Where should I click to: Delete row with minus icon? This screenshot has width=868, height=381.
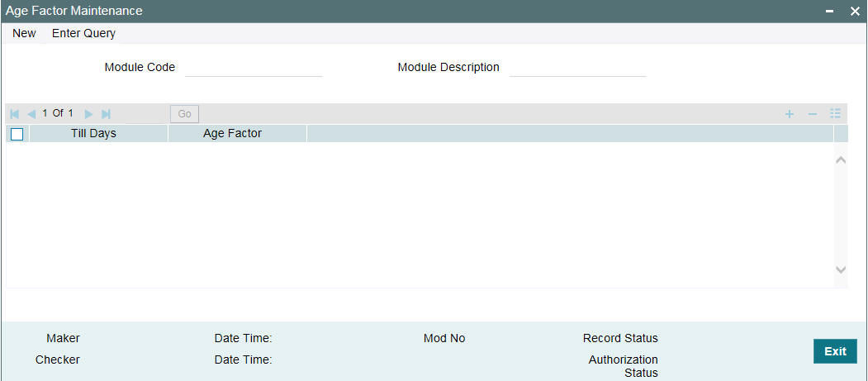813,114
